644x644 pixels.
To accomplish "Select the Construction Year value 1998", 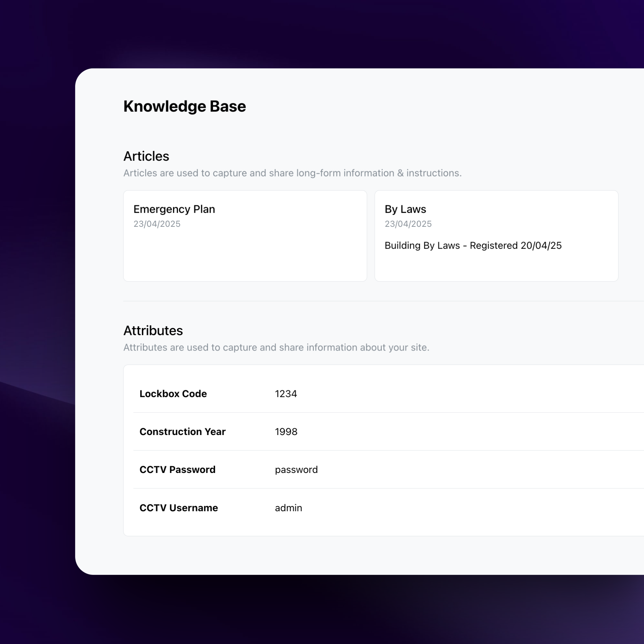I will click(286, 432).
